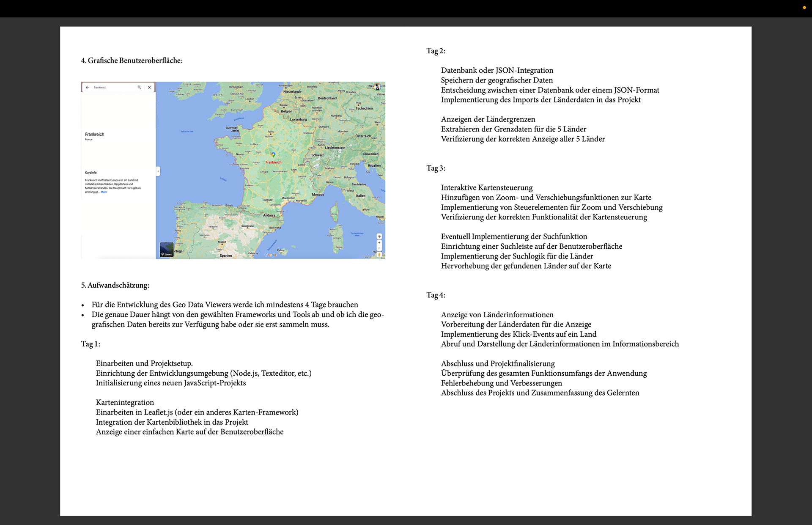
Task: Click 'Extrahieren der Grenzdaten für die 5 Länder'
Action: coord(513,129)
